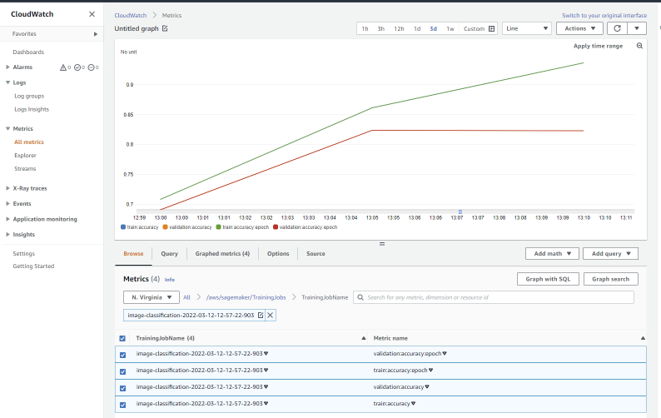Focus the metric search input field

click(493, 297)
